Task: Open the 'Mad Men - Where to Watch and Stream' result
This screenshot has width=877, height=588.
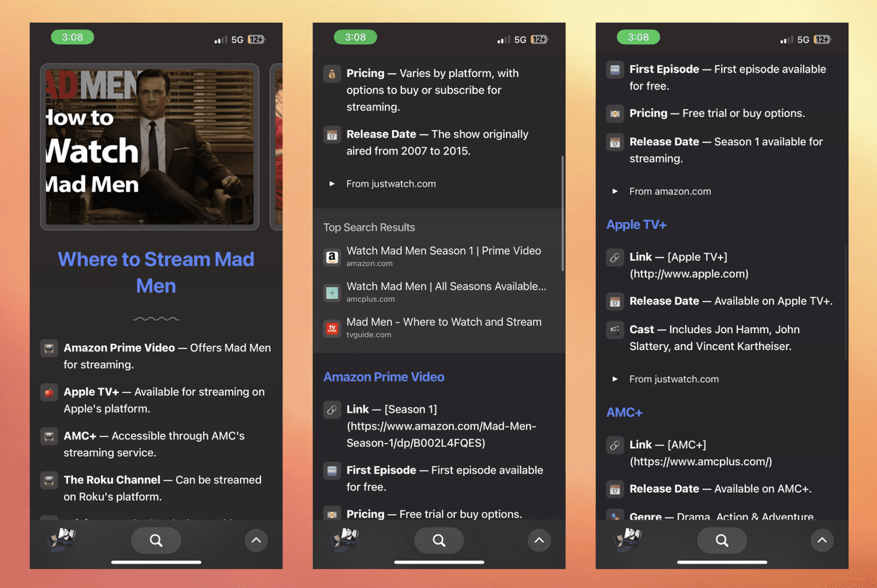Action: (443, 322)
